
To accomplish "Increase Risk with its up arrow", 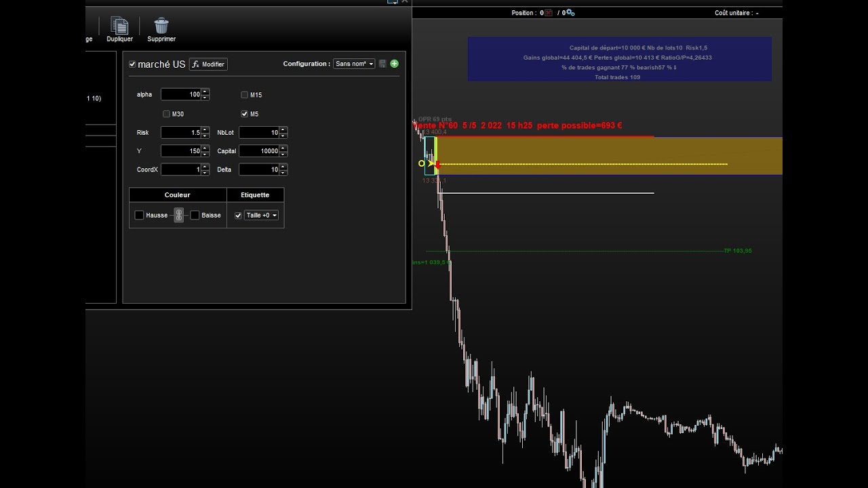I will point(205,129).
